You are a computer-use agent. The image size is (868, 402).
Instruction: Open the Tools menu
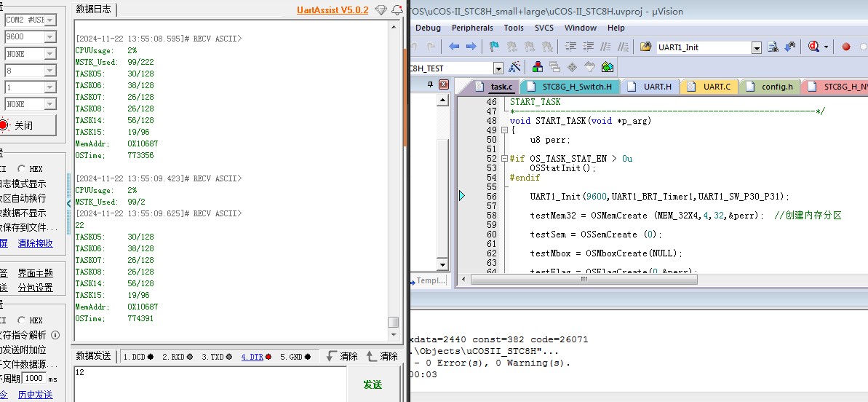coord(514,28)
